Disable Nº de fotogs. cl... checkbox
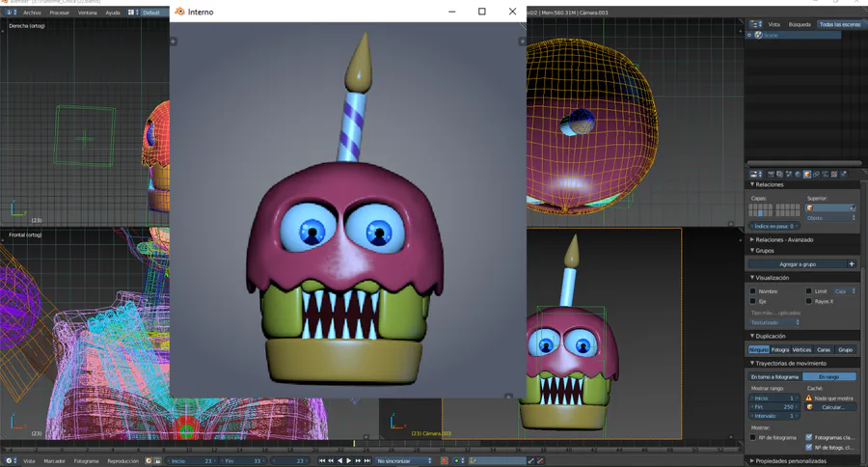The width and height of the screenshot is (868, 467). click(809, 448)
